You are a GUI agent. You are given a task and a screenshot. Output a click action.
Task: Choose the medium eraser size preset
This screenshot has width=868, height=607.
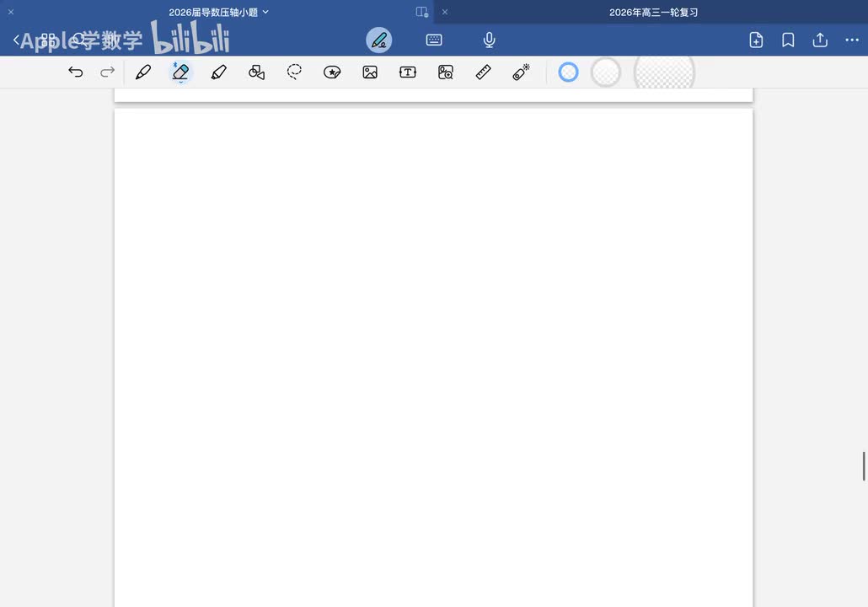point(606,72)
